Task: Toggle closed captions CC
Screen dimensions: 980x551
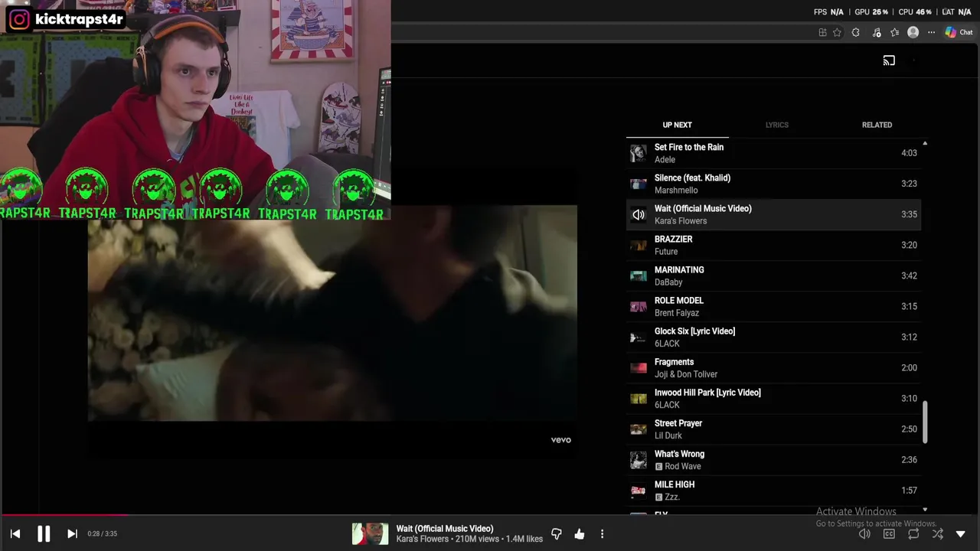Action: pos(889,534)
